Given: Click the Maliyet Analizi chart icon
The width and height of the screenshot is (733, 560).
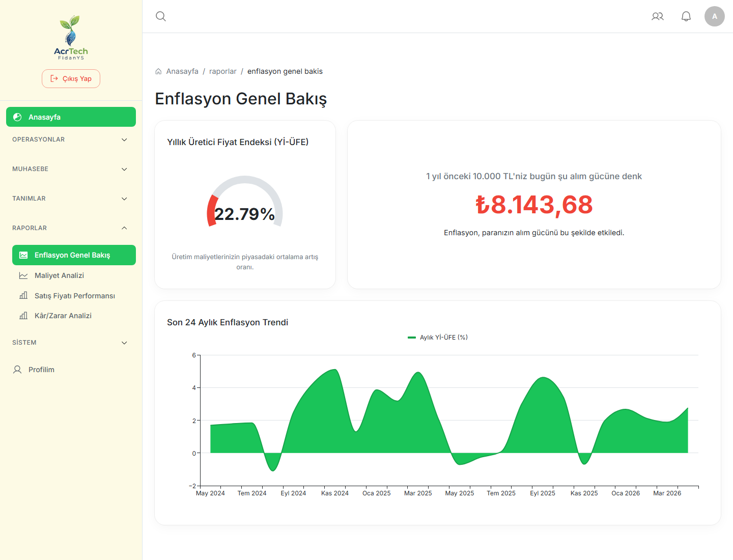Looking at the screenshot, I should point(23,275).
